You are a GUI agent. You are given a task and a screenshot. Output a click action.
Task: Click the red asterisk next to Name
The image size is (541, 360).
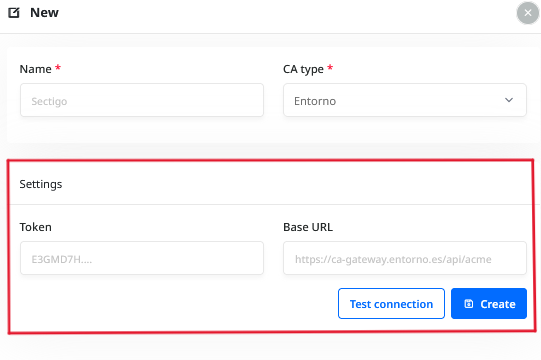coord(58,67)
